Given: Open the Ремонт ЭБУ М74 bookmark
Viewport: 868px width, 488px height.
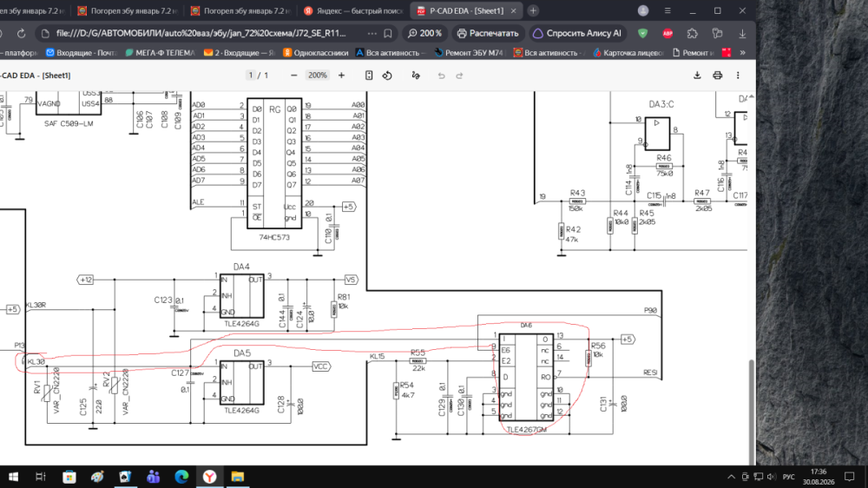Looking at the screenshot, I should click(x=469, y=53).
